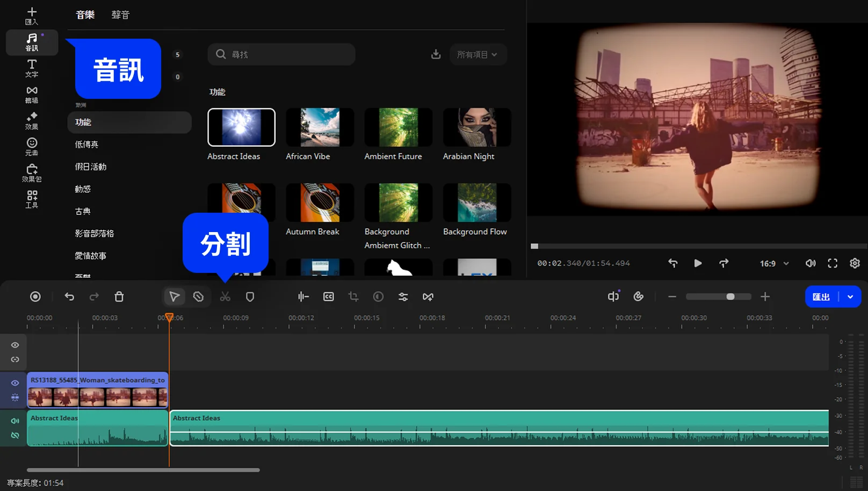The width and height of the screenshot is (868, 491).
Task: Select the 愛情故事 music category
Action: (91, 256)
